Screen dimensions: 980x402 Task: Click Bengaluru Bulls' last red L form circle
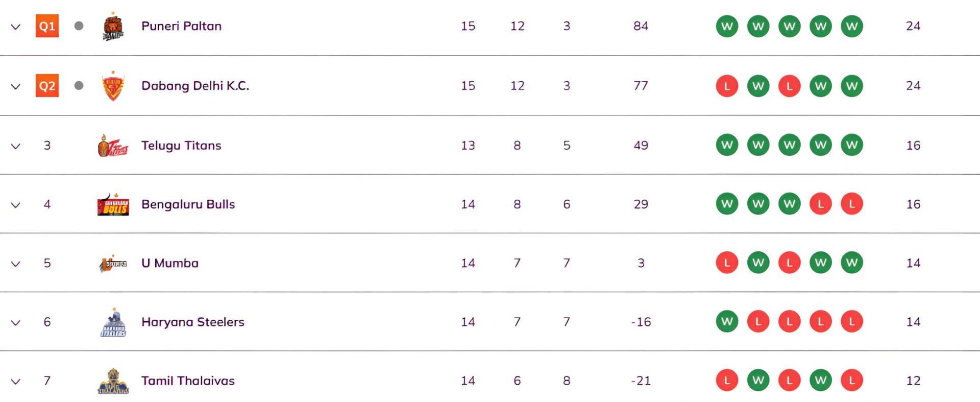point(851,204)
